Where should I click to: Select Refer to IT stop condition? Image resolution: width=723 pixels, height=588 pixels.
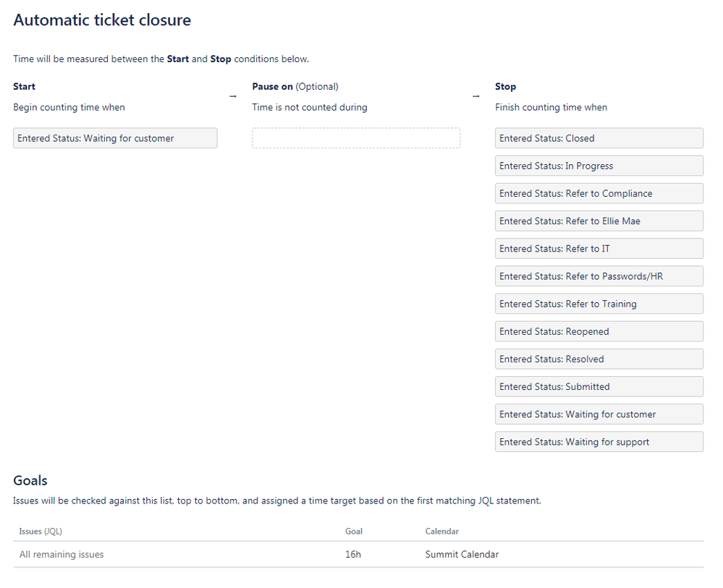coord(599,249)
